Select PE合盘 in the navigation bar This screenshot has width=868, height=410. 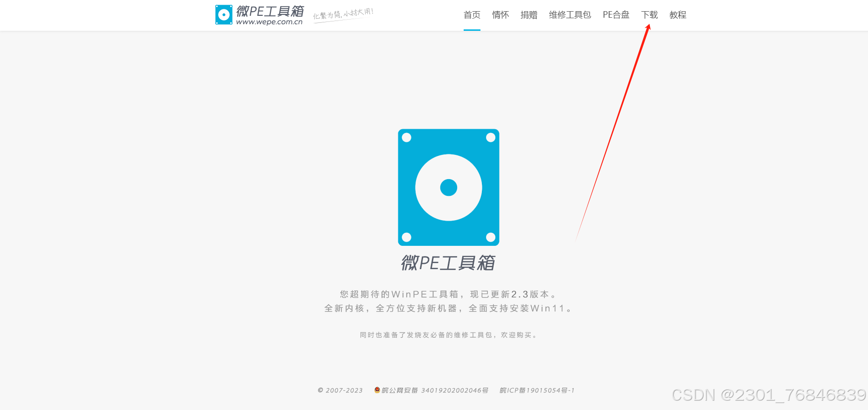click(616, 15)
